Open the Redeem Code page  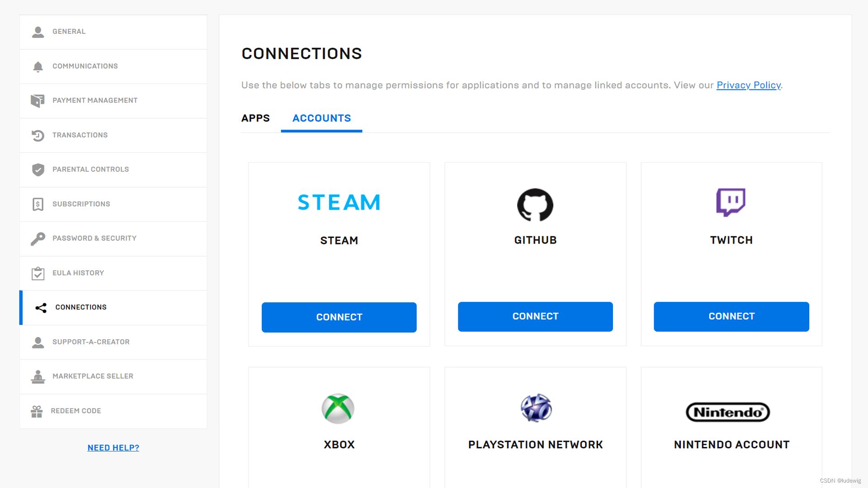(x=113, y=411)
